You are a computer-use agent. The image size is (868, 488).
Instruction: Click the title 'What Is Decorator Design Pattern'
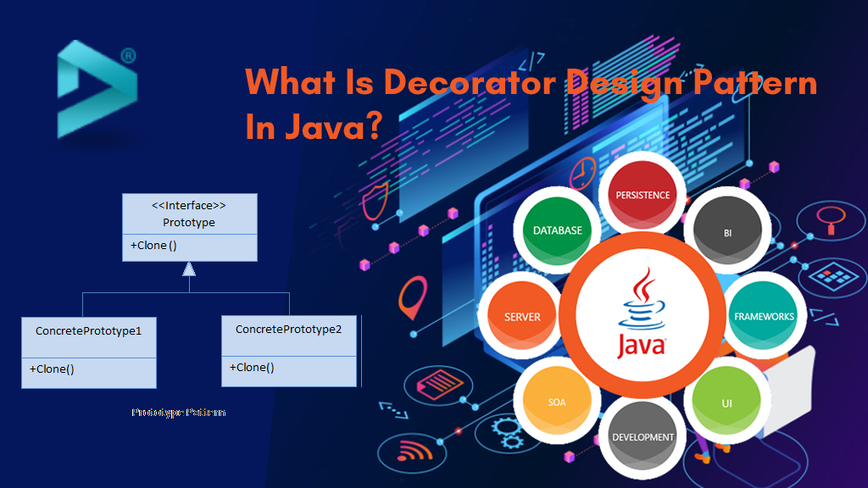click(x=531, y=82)
